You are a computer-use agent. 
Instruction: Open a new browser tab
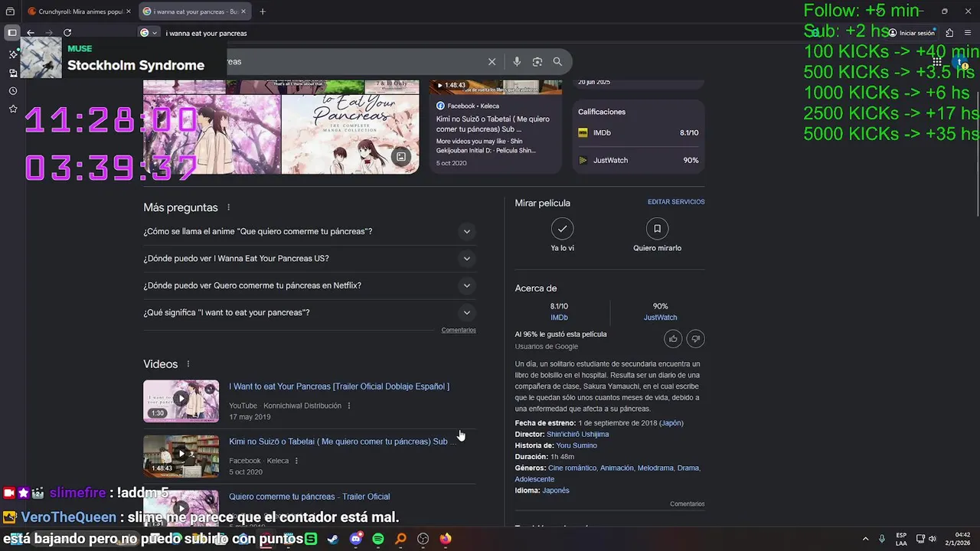click(263, 11)
